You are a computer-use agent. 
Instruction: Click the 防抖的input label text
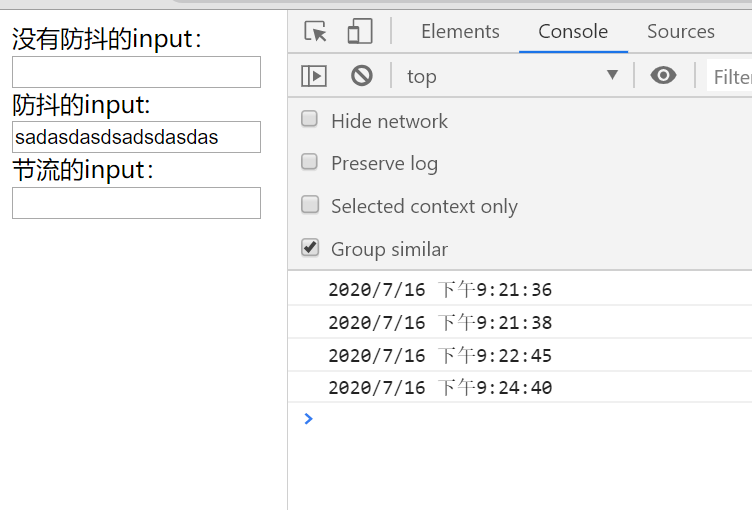coord(82,105)
